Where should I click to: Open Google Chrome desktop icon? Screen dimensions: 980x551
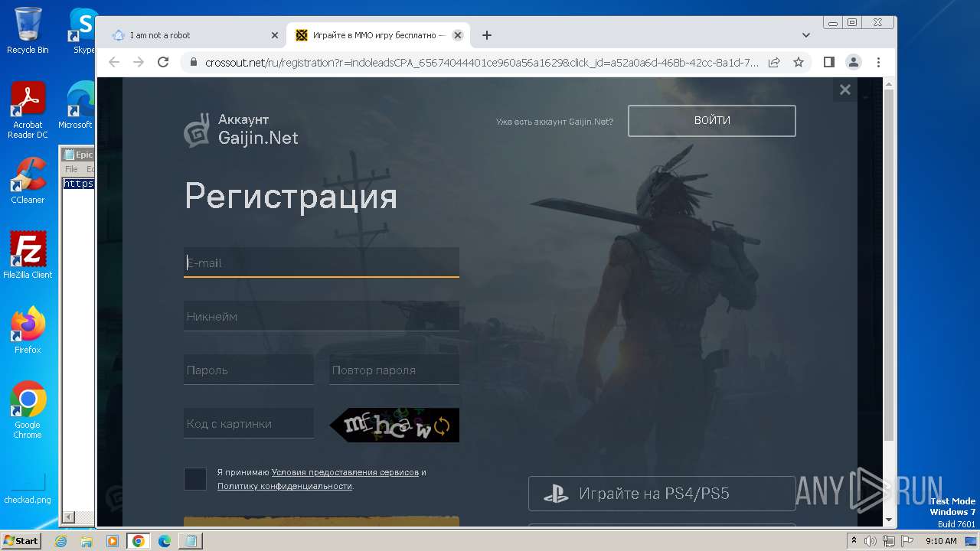(28, 410)
